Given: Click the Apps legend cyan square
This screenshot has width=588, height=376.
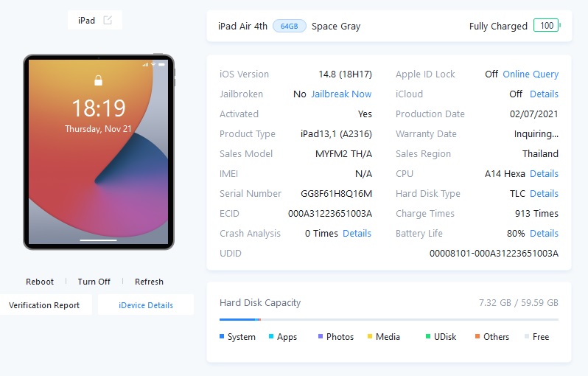Looking at the screenshot, I should click(x=271, y=336).
